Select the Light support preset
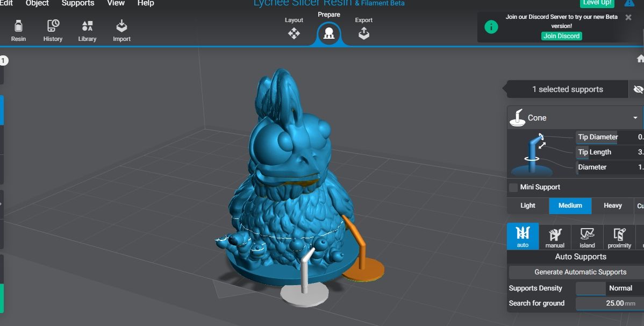644x326 pixels. [x=527, y=205]
